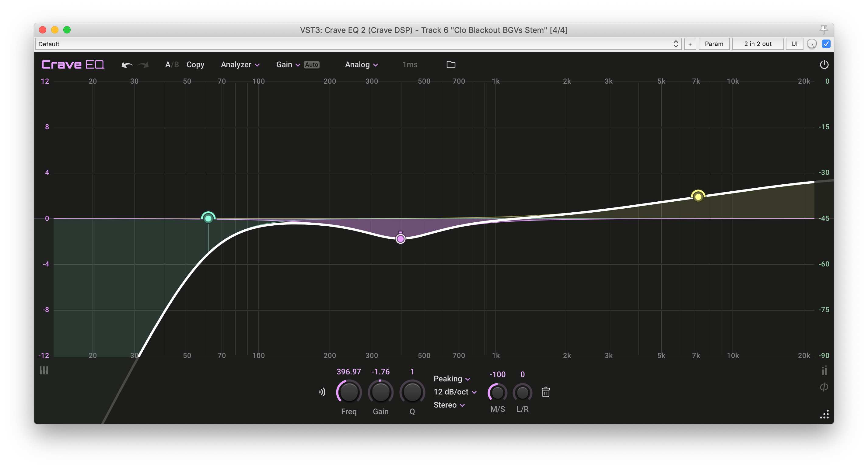
Task: Click the phase invert icon
Action: point(824,387)
